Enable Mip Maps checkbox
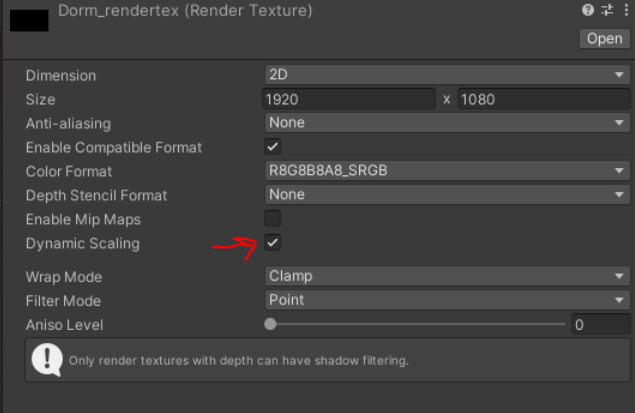The width and height of the screenshot is (635, 413). 272,219
